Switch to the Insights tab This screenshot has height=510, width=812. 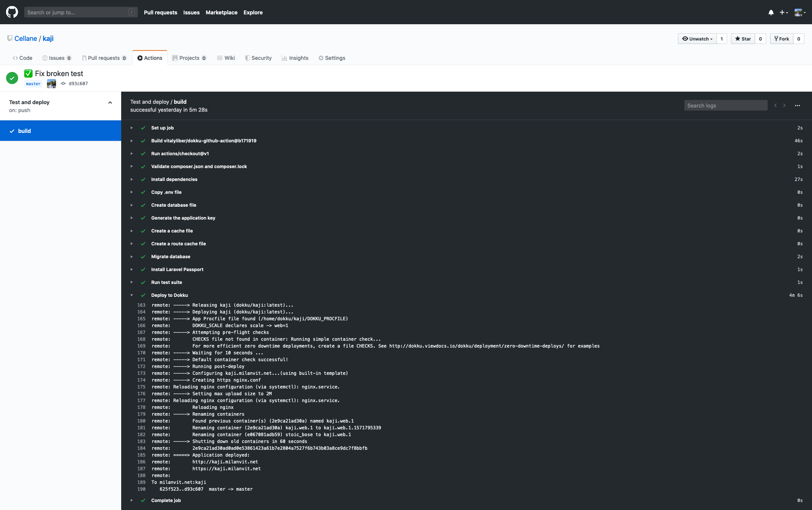[x=295, y=58]
